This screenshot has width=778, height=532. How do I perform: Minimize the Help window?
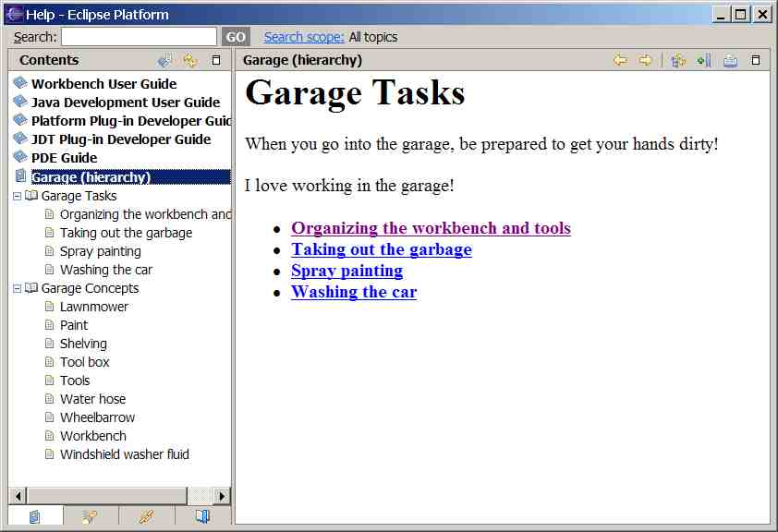(722, 15)
